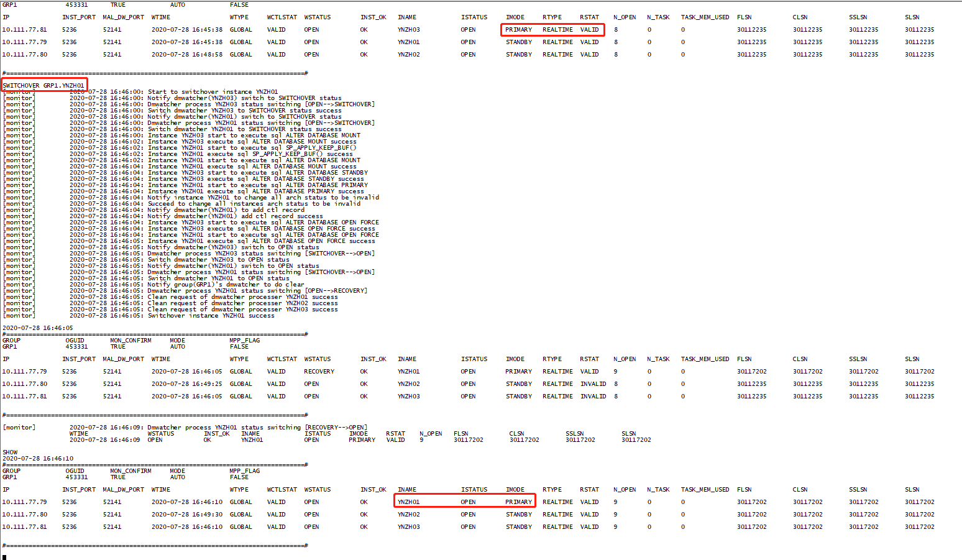The width and height of the screenshot is (962, 560).
Task: Click log line "Switchover instance YNZH01 success"
Action: pos(211,316)
